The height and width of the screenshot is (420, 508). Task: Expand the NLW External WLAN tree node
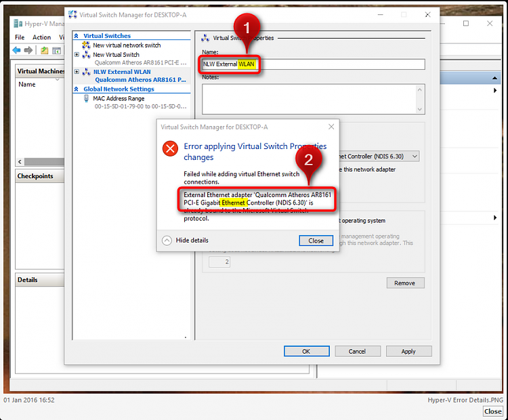coord(77,72)
